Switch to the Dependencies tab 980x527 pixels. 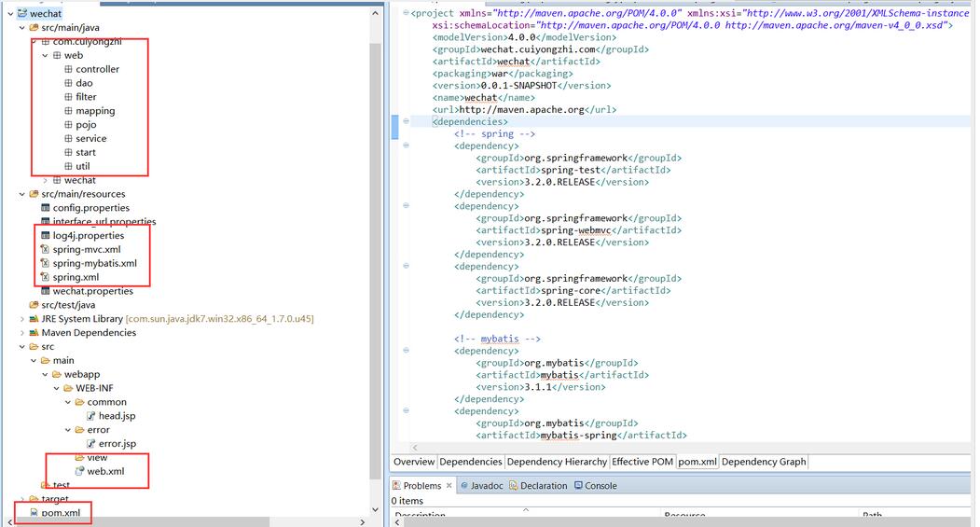point(471,462)
